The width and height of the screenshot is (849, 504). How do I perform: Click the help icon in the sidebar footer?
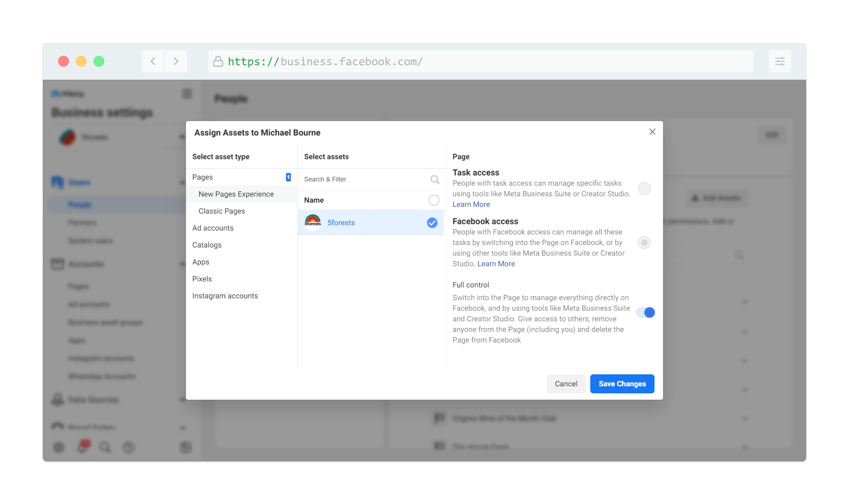(x=128, y=447)
